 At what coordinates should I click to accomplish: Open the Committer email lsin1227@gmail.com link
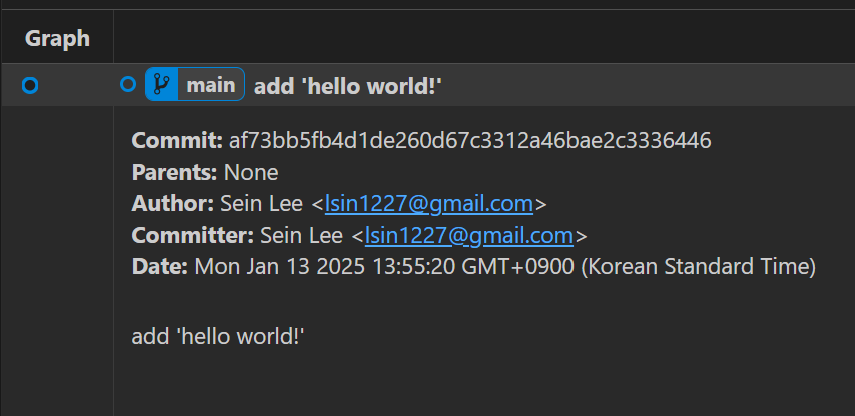point(469,236)
